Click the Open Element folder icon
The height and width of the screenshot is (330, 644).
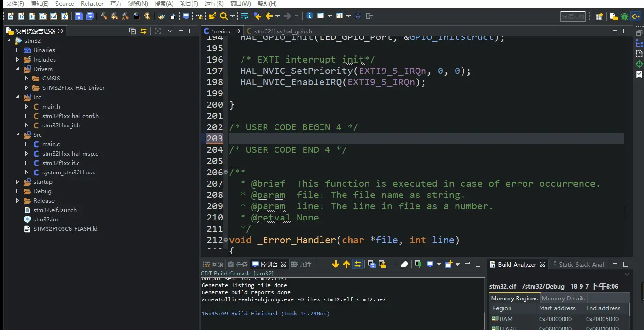tap(212, 16)
